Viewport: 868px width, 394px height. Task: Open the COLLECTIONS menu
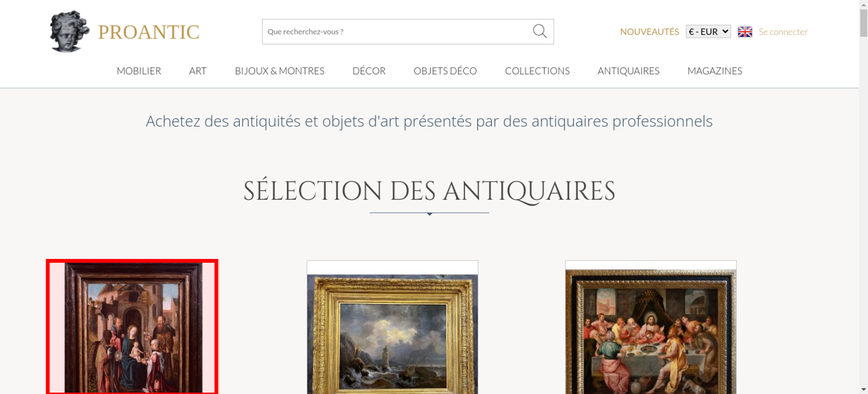coord(537,71)
